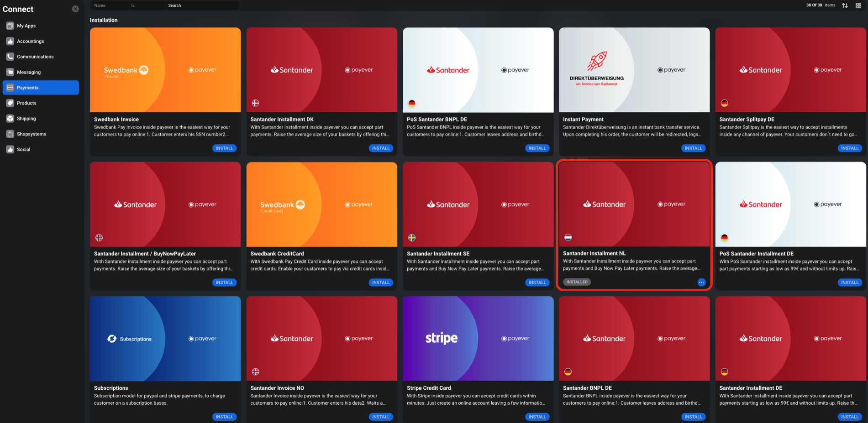Click the INSTALLED badge on Santander Installment NL
This screenshot has height=423, width=868.
577,282
